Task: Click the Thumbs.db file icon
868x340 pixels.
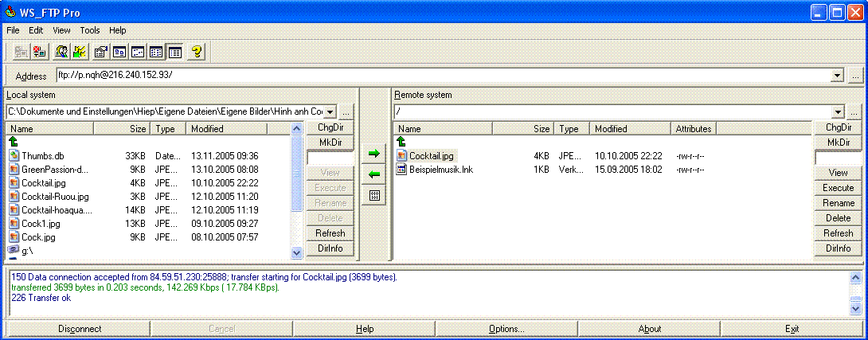Action: tap(14, 156)
